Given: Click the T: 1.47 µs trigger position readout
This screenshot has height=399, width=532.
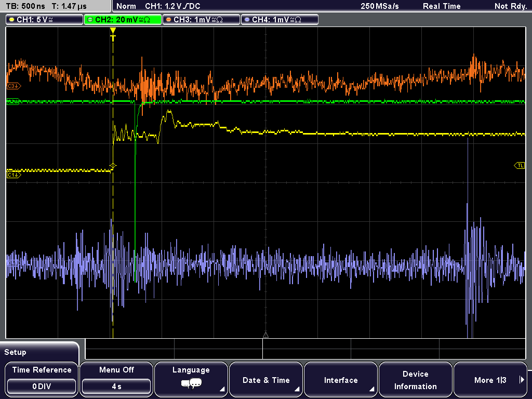Looking at the screenshot, I should click(x=69, y=6).
